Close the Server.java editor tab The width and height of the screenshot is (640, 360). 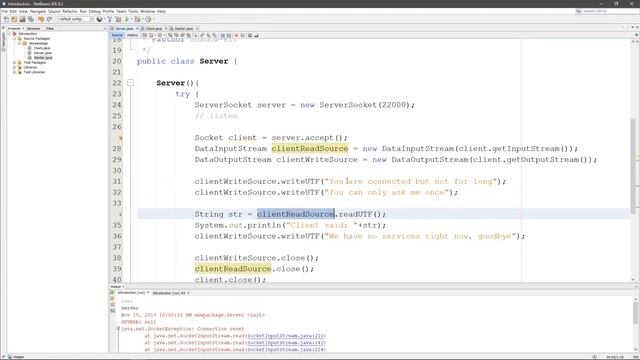(137, 29)
